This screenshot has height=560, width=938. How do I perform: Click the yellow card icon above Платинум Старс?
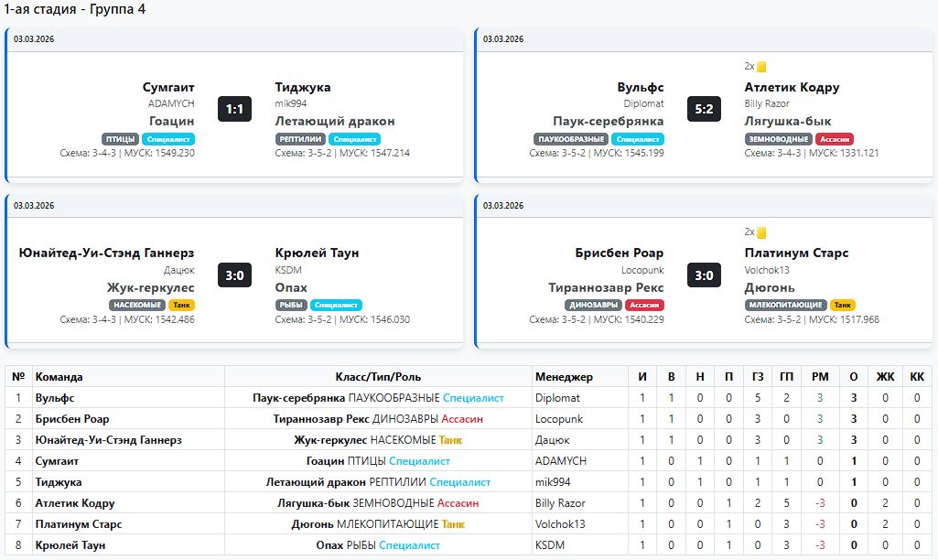tap(761, 232)
